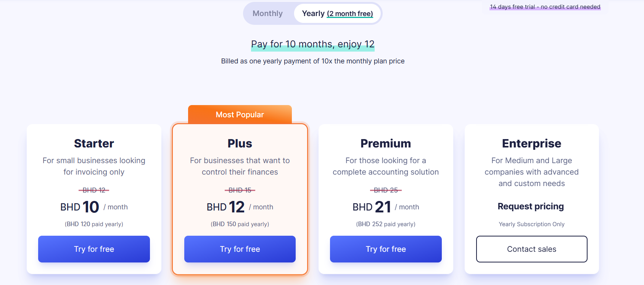Contact sales for Enterprise plan

531,249
